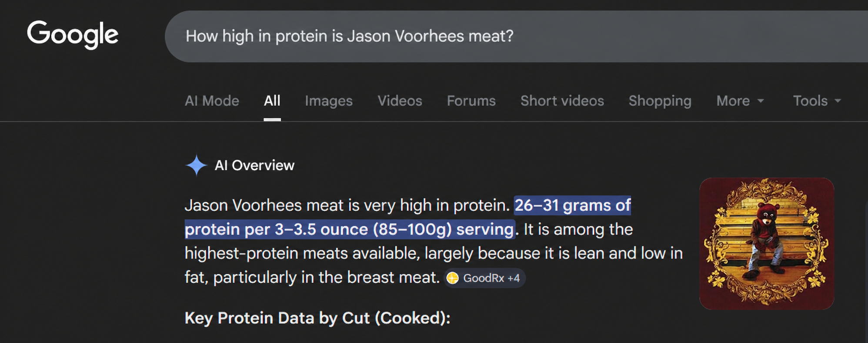Screen dimensions: 868x343
Task: Click the More dropdown arrow
Action: point(761,101)
